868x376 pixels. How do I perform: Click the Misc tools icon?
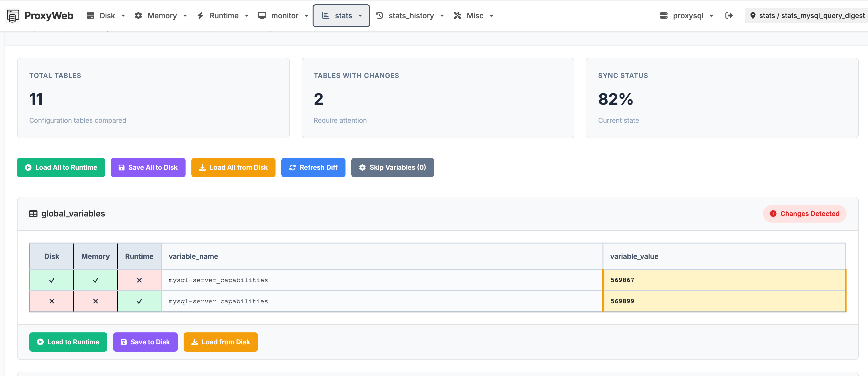(x=458, y=15)
